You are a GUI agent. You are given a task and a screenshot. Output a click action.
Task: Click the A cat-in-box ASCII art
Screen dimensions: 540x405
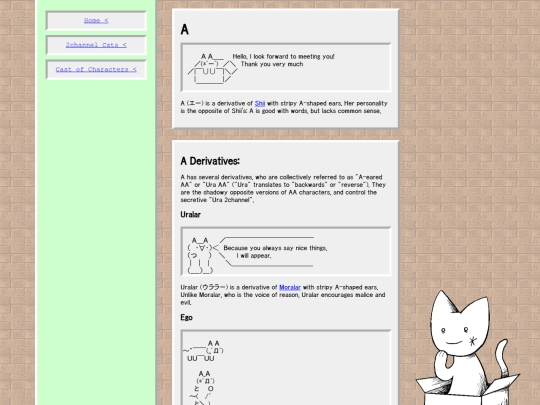[x=212, y=69]
